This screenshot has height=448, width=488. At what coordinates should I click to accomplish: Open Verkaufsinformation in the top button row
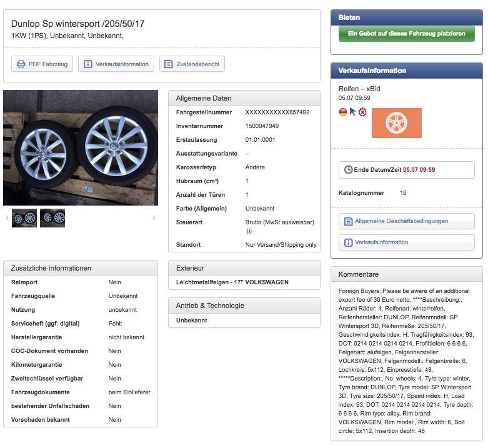(x=116, y=64)
